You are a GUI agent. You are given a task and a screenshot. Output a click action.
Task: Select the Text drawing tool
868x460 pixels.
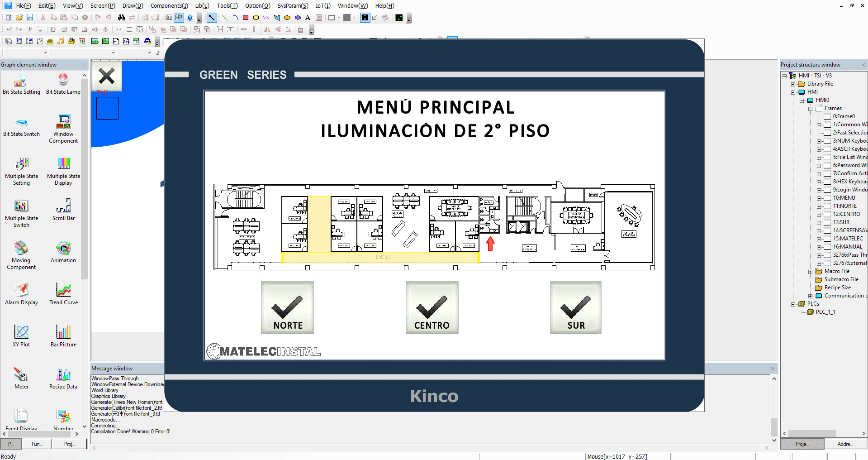pyautogui.click(x=308, y=18)
